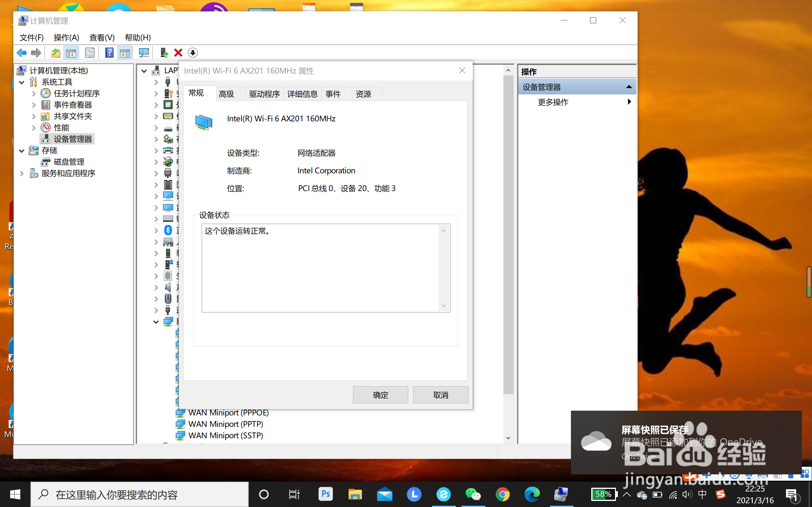Click the black down-arrow disable device icon

click(193, 53)
